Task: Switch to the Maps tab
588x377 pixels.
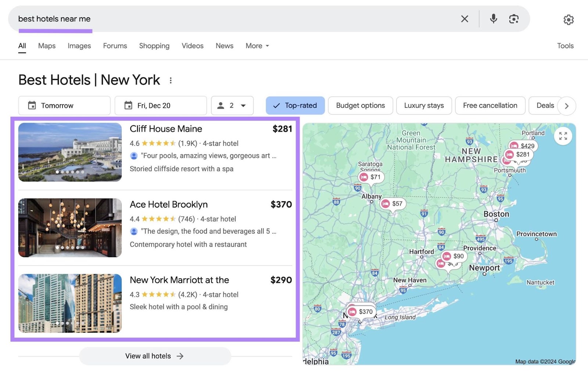Action: 47,46
